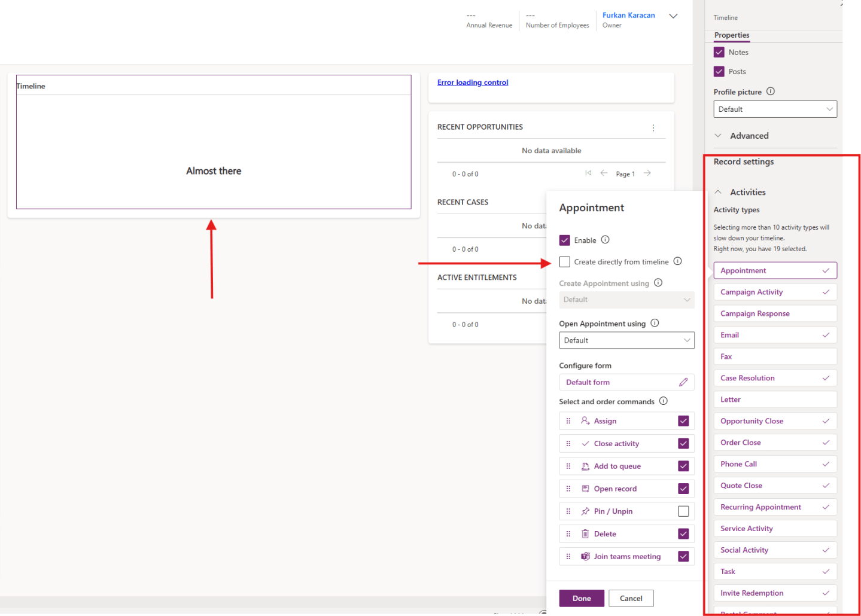
Task: Switch to the Properties tab
Action: click(x=732, y=35)
